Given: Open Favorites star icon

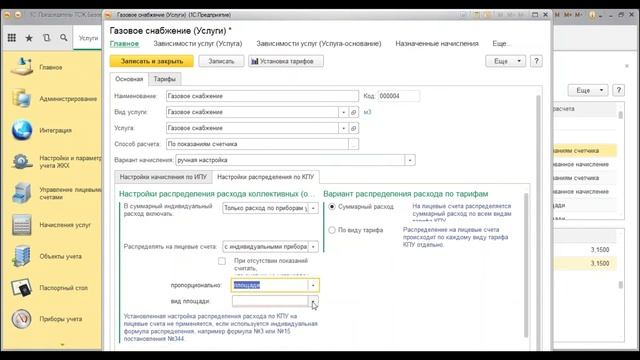Looking at the screenshot, I should pyautogui.click(x=29, y=38).
